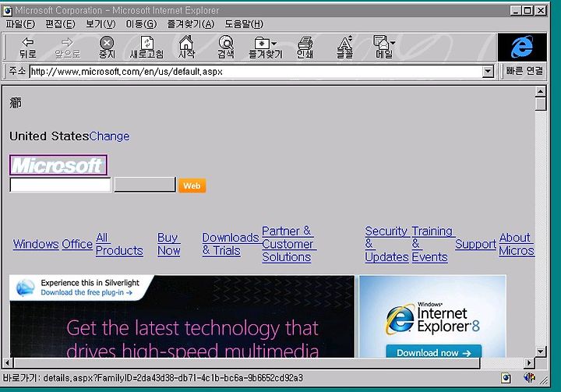Click the vertical scrollbar down arrow
Screen dimensions: 561x392
click(541, 351)
